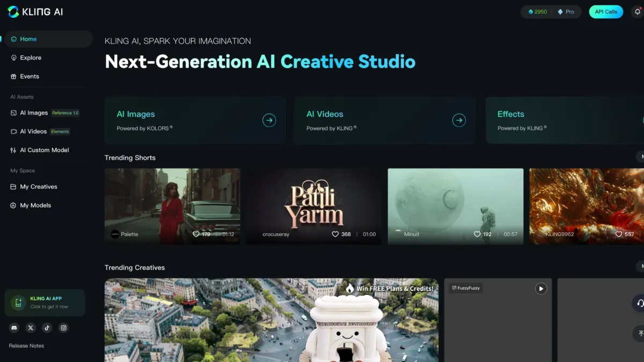Play the FuzzyFuzzy creative video
This screenshot has height=362, width=644.
(x=541, y=289)
